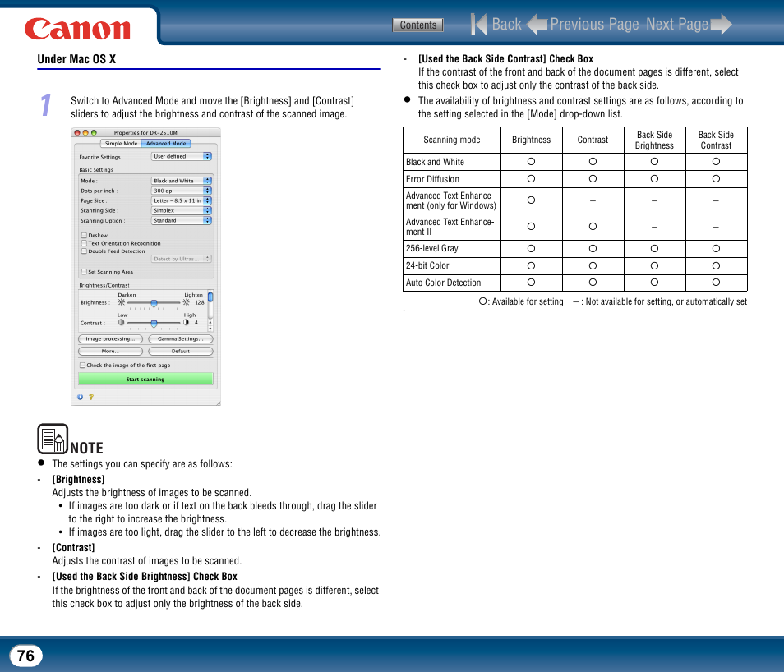Click the Image processing... button
Screen dimensions: 784x672
(x=110, y=339)
